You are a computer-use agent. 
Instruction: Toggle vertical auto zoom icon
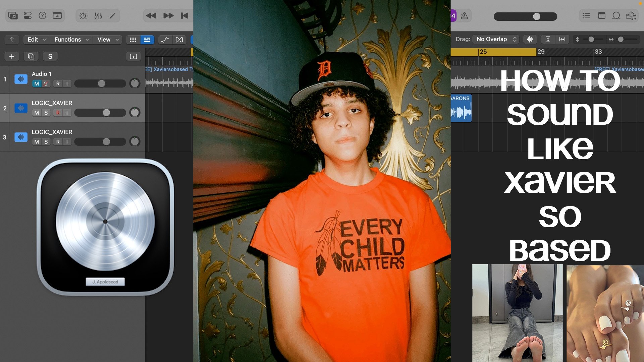[x=548, y=39]
